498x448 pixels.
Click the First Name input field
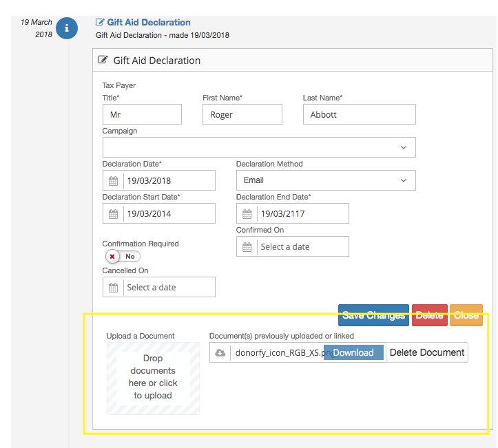(x=242, y=115)
